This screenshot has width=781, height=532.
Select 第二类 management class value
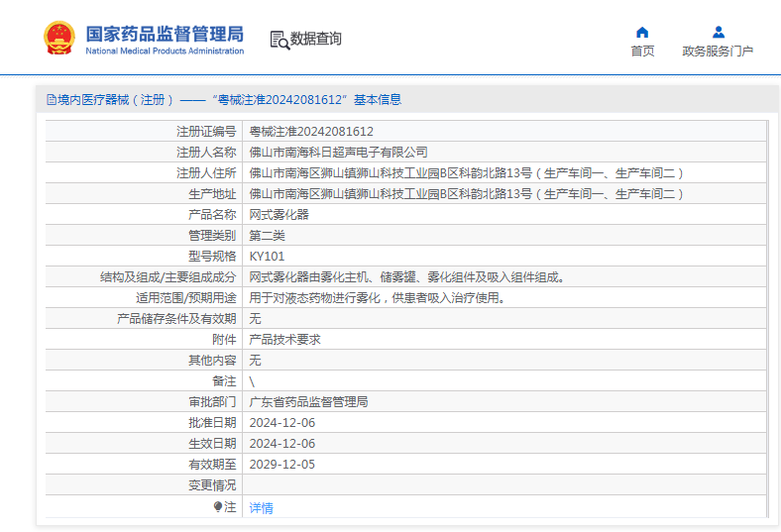[x=267, y=236]
